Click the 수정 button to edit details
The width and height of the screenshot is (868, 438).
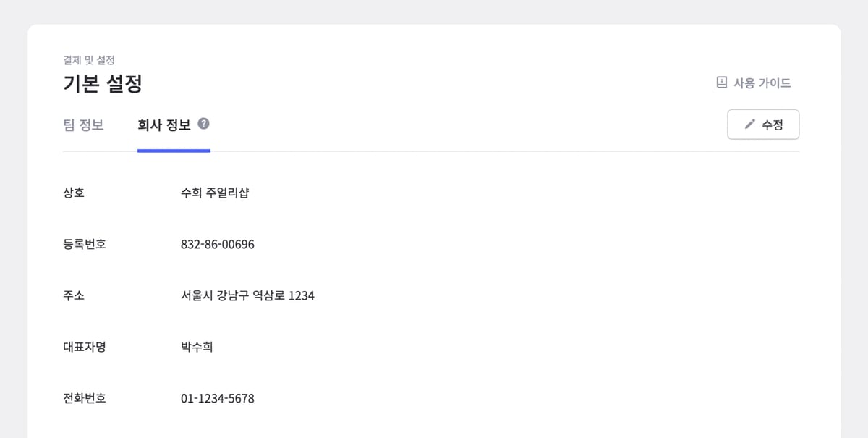tap(763, 124)
